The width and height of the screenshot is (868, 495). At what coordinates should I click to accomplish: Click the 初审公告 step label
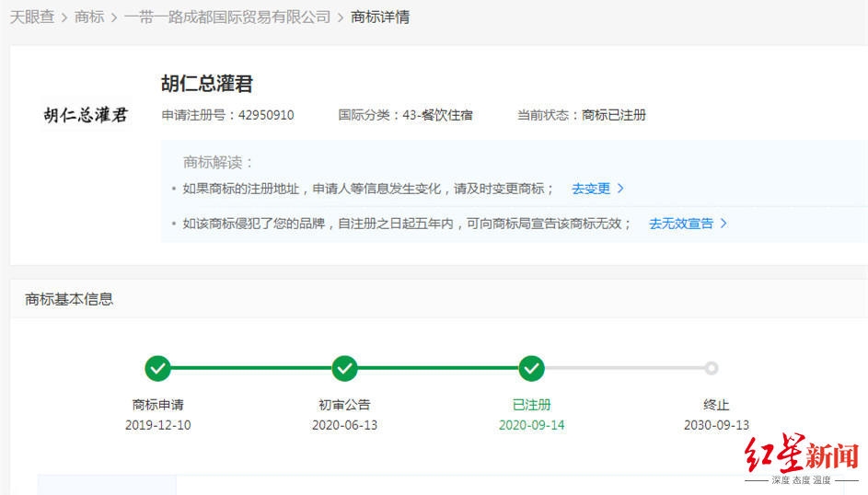tap(344, 405)
